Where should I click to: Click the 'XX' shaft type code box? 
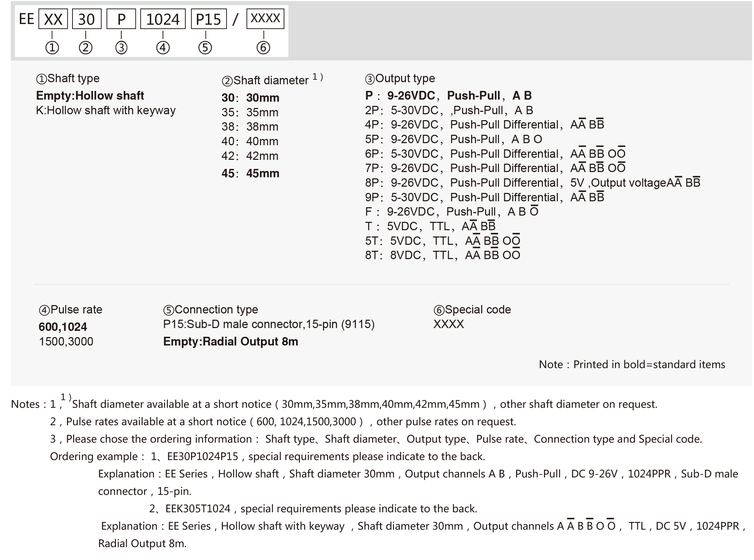tap(53, 19)
